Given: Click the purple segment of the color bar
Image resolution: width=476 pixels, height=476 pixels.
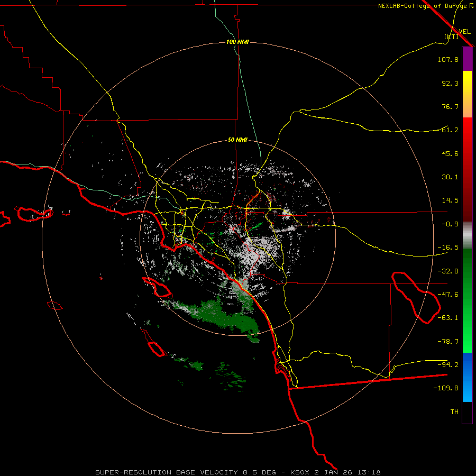Looking at the screenshot, I should point(467,59).
